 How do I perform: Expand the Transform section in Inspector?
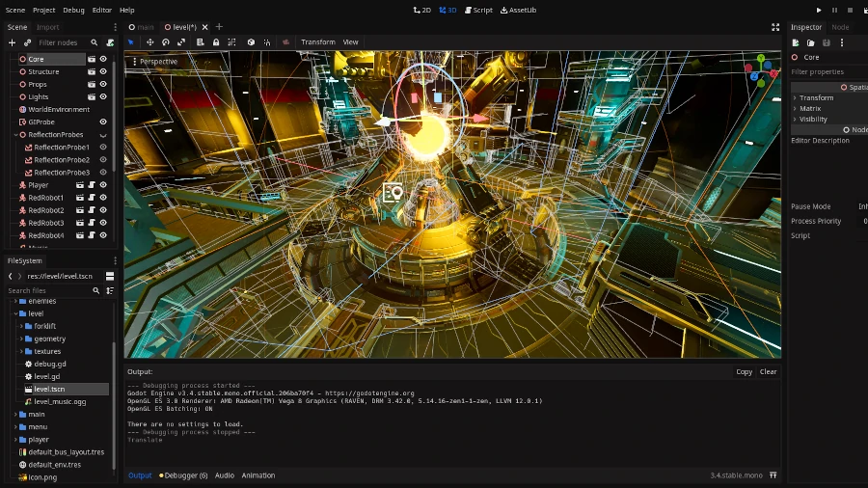pyautogui.click(x=815, y=97)
